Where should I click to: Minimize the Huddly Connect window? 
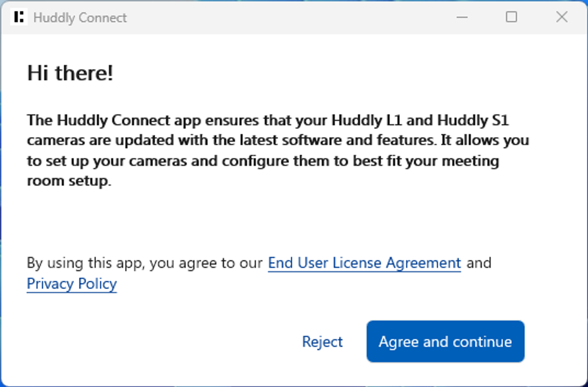tap(462, 17)
